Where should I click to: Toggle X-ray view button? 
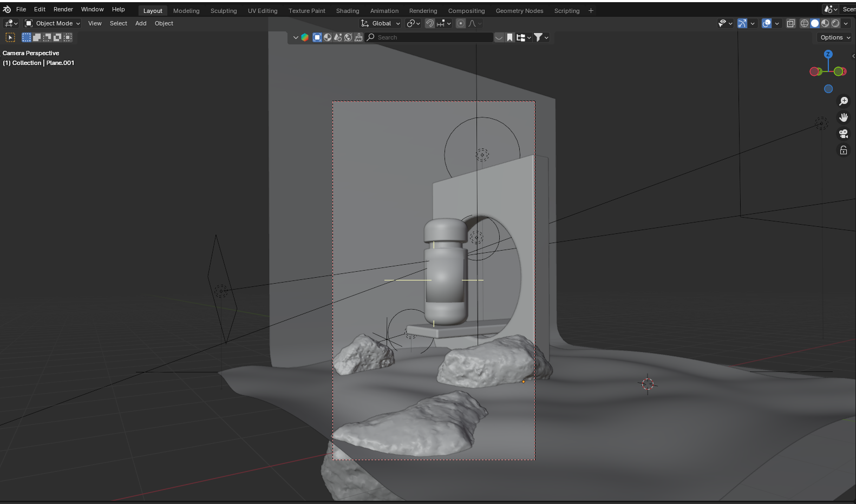point(791,23)
